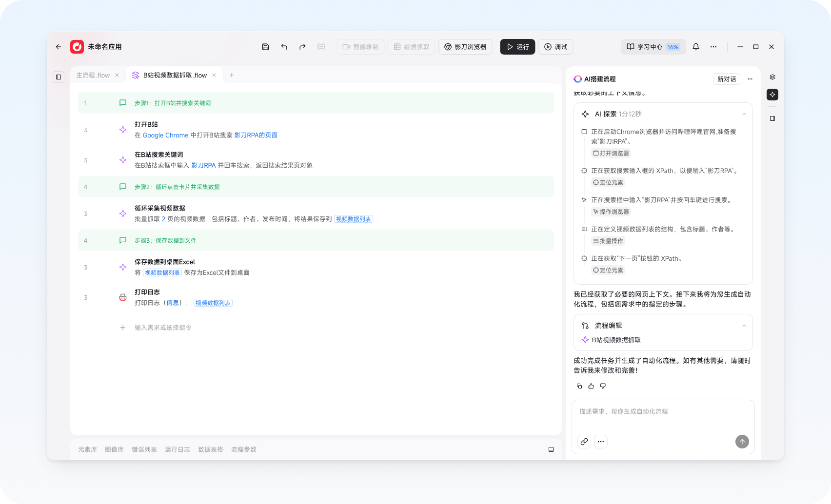Click the save icon in top toolbar
The width and height of the screenshot is (831, 504).
[x=265, y=47]
